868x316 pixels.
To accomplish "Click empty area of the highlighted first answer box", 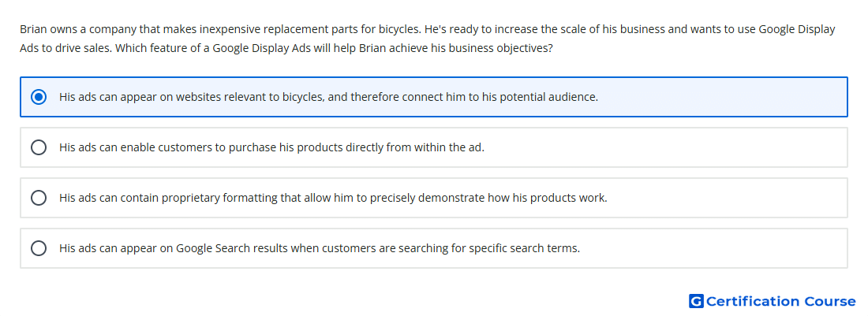I will [x=720, y=97].
